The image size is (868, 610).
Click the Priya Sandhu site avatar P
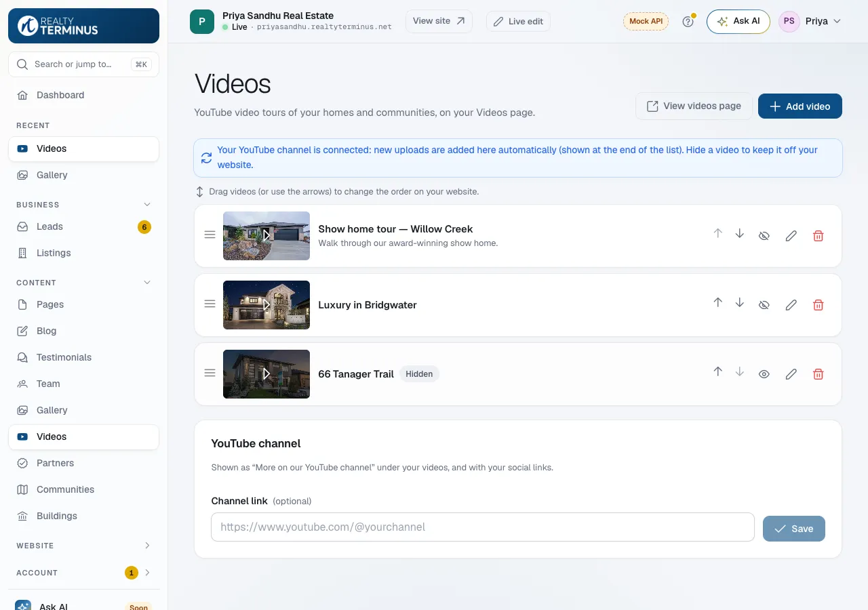pos(202,22)
